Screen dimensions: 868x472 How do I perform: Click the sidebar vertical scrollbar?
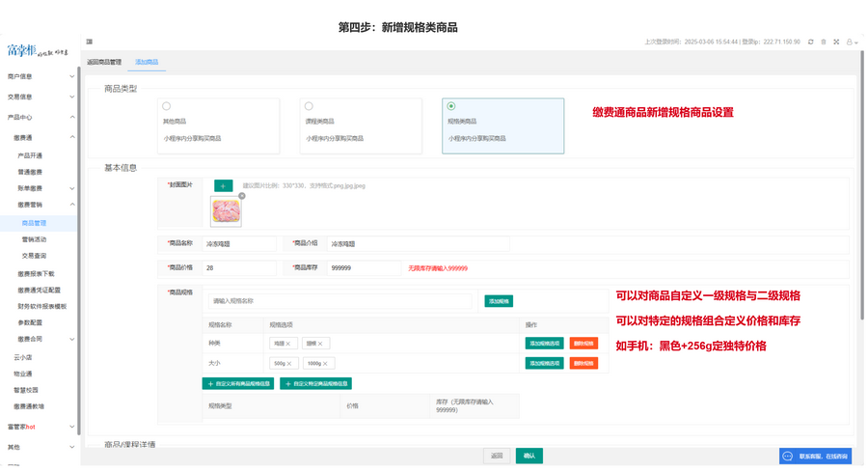79,250
